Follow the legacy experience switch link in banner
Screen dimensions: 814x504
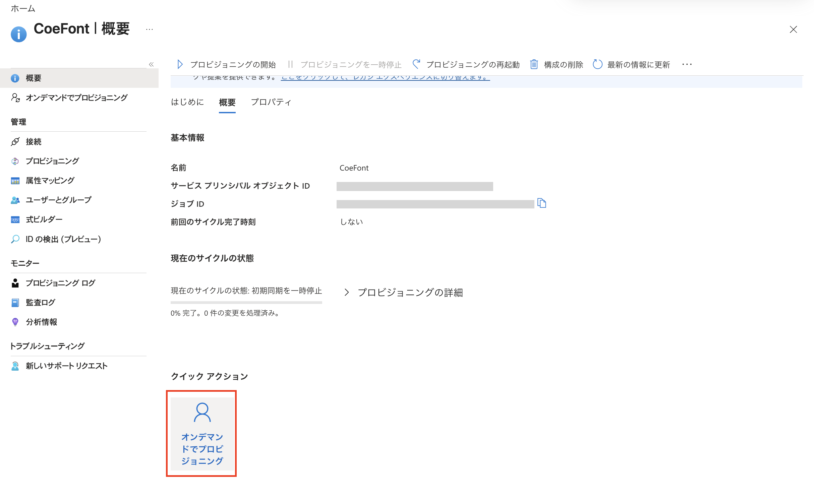[386, 77]
